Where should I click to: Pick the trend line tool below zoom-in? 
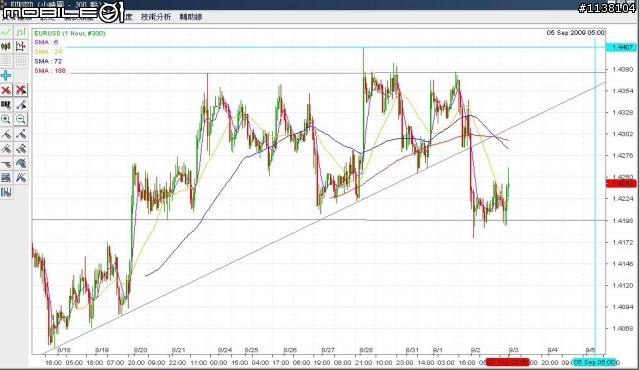point(6,134)
